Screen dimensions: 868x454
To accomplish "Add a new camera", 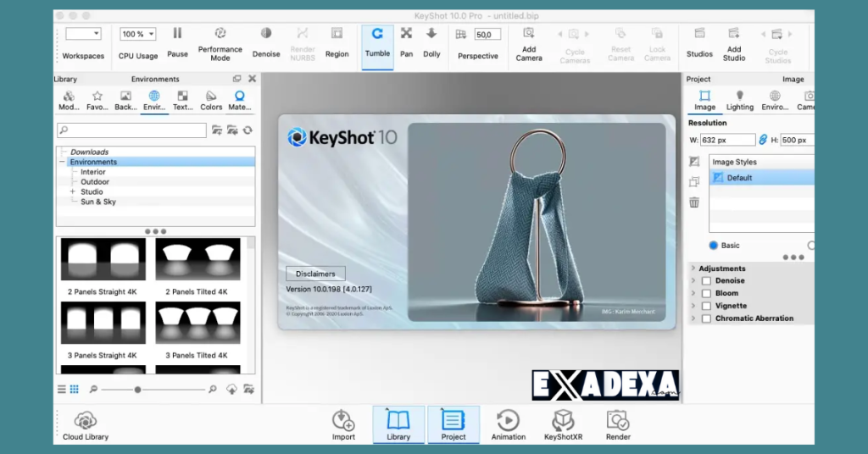I will pos(529,44).
